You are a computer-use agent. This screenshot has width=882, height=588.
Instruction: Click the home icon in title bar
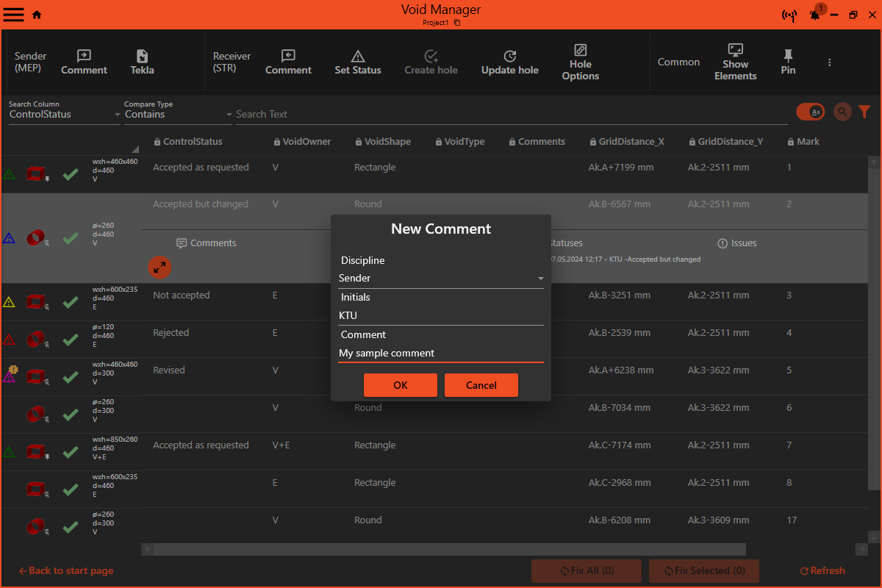pyautogui.click(x=37, y=15)
